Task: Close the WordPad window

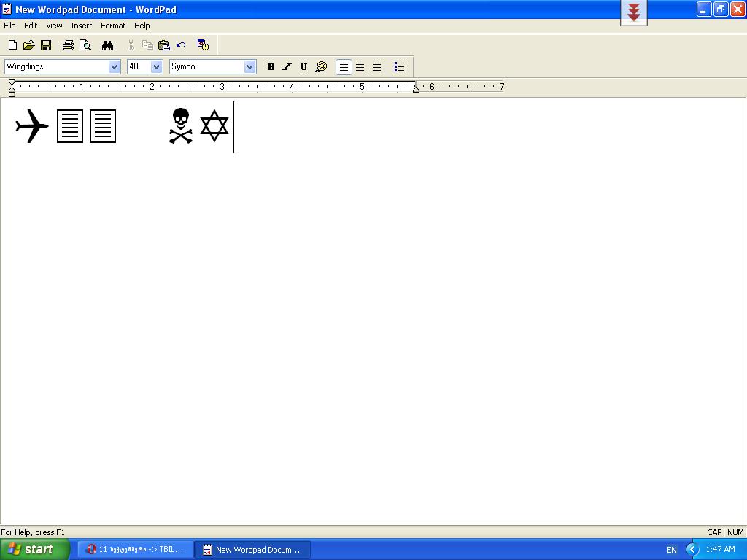Action: 738,9
